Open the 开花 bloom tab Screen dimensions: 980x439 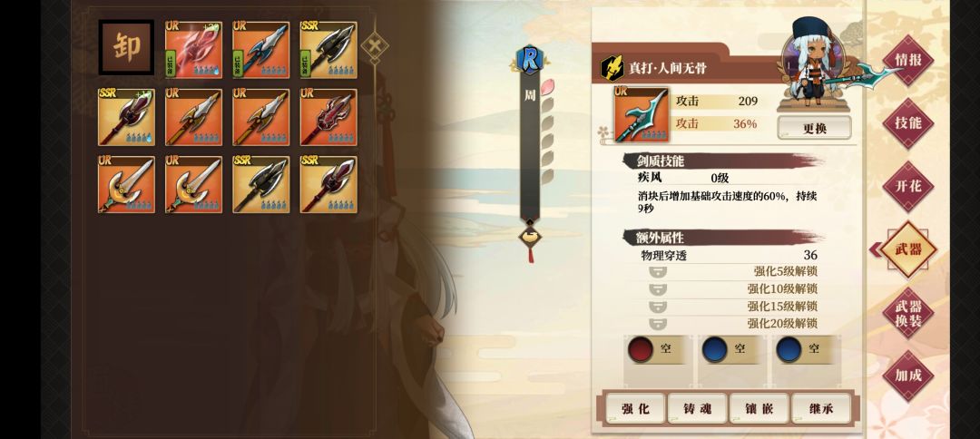point(908,186)
